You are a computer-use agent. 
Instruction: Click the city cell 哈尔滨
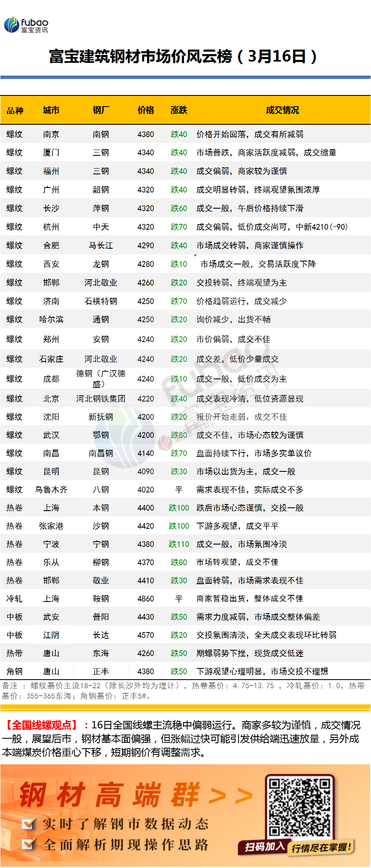(x=51, y=319)
